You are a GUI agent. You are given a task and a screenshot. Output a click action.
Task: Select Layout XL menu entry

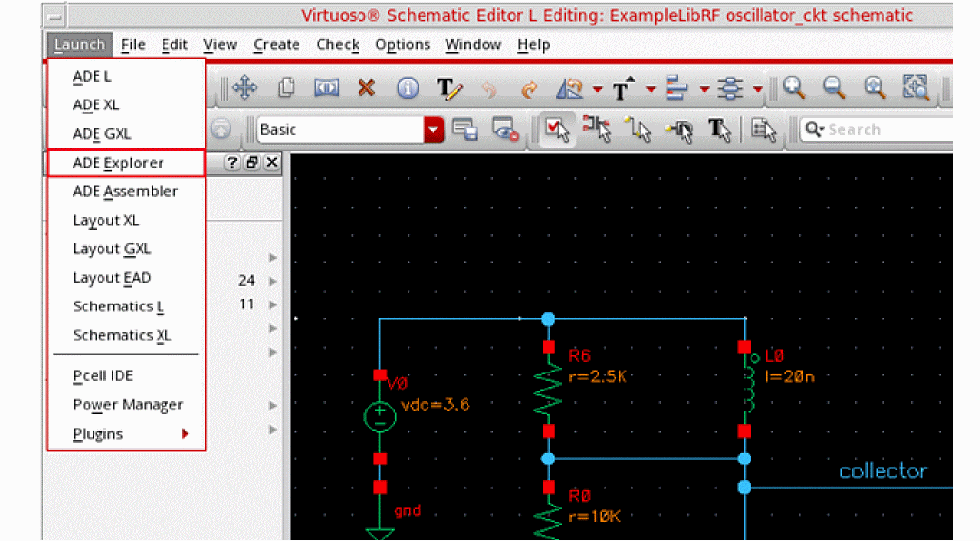[105, 220]
